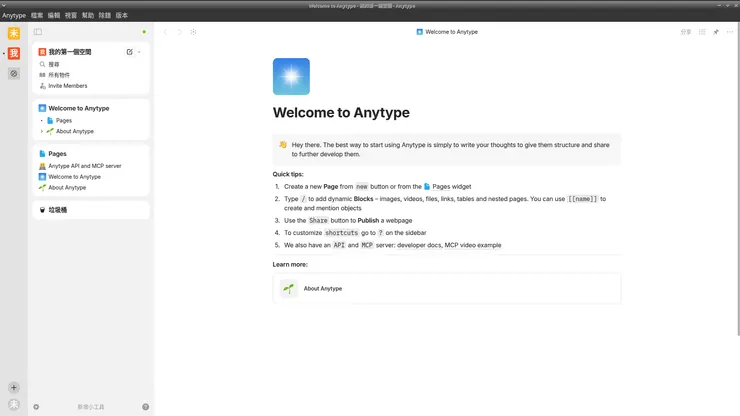Click the inline code "[[name]]" in tip two
The image size is (740, 416).
582,199
